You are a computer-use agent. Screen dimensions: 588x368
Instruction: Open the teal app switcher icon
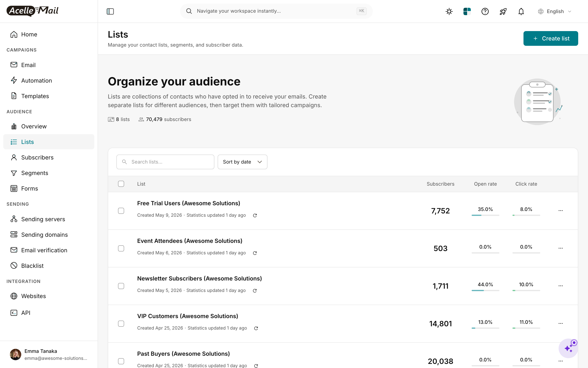(467, 11)
